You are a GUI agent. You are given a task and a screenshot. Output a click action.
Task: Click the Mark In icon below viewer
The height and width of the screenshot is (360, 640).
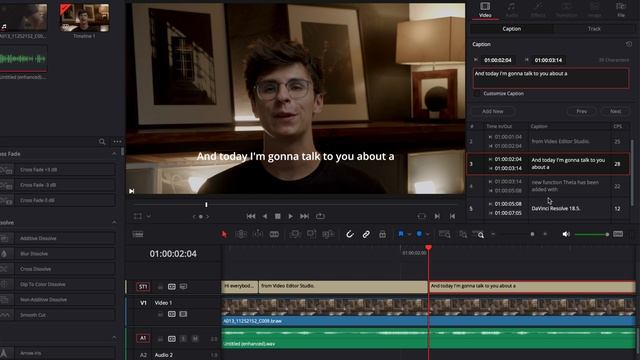point(437,216)
